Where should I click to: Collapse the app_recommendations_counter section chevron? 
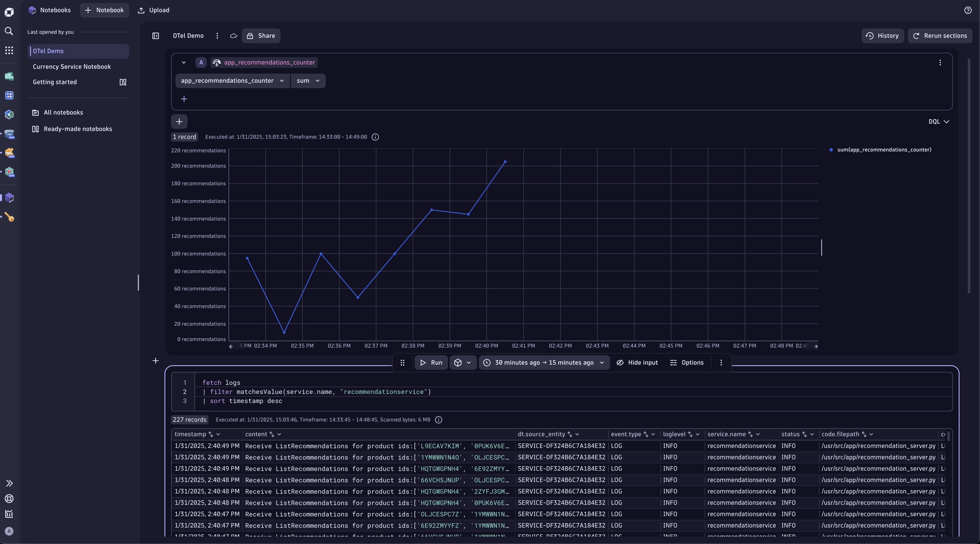click(x=184, y=63)
